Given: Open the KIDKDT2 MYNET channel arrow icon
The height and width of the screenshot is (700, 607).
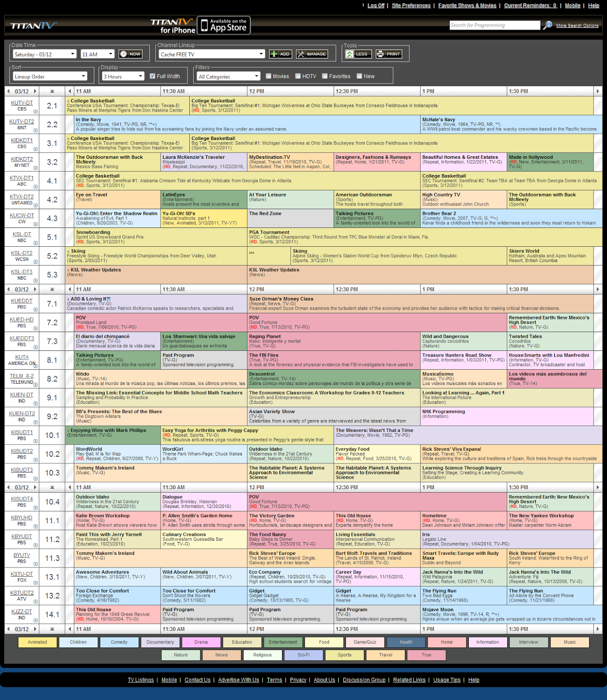Looking at the screenshot, I should pyautogui.click(x=35, y=168).
